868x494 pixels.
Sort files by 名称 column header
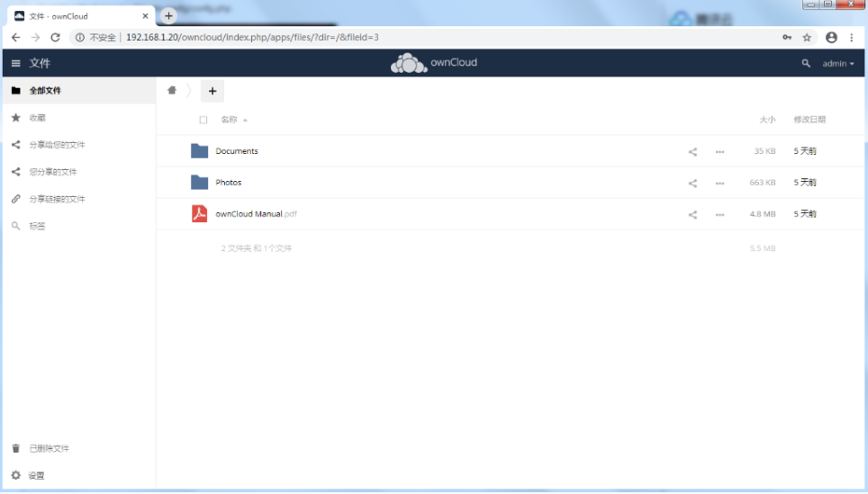pyautogui.click(x=229, y=120)
